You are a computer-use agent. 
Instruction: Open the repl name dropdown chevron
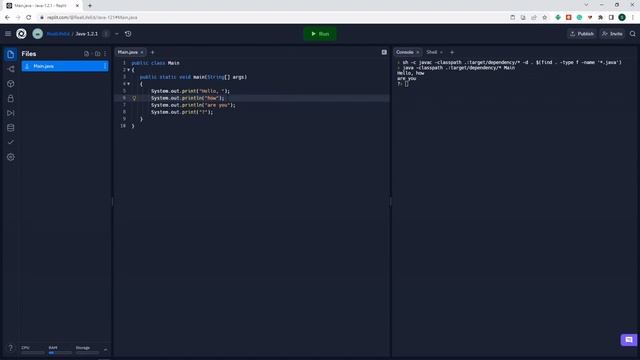pyautogui.click(x=117, y=34)
